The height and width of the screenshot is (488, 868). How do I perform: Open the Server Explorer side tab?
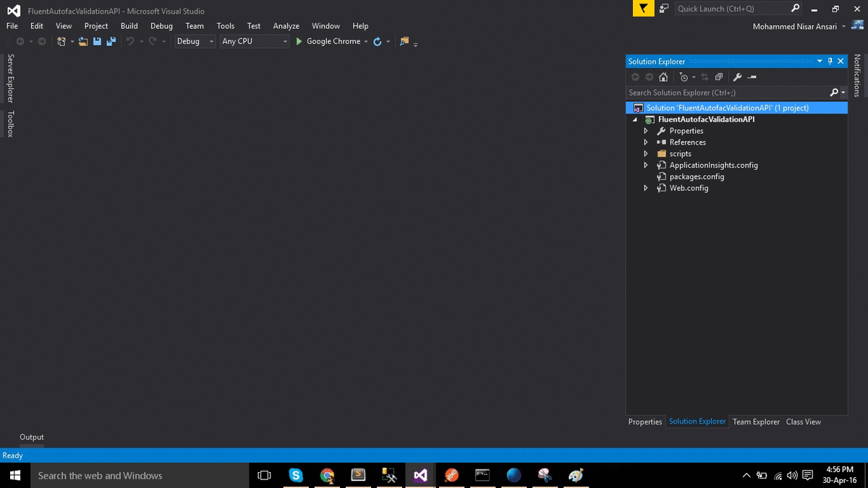[10, 78]
